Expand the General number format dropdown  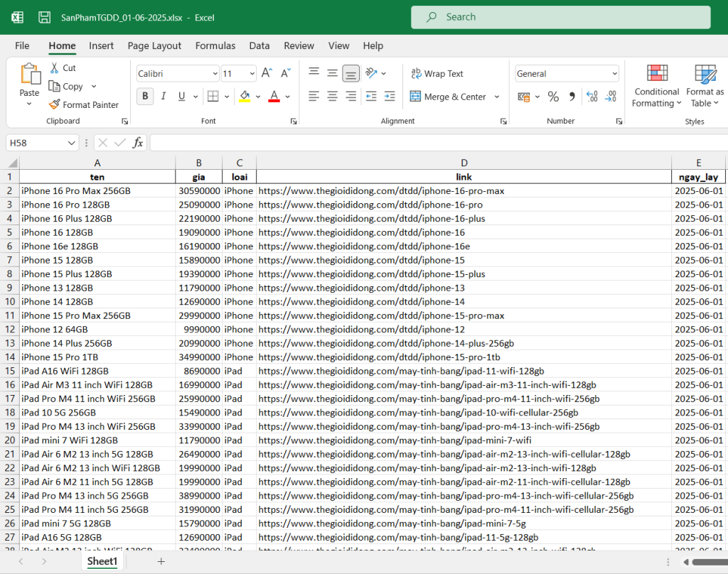click(x=614, y=74)
